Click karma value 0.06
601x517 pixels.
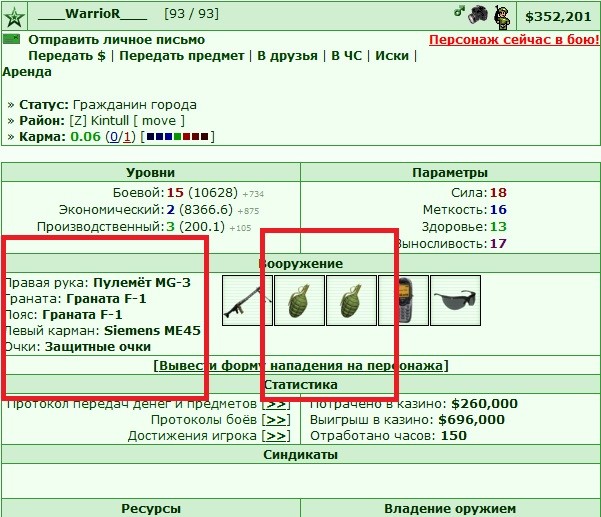click(85, 137)
